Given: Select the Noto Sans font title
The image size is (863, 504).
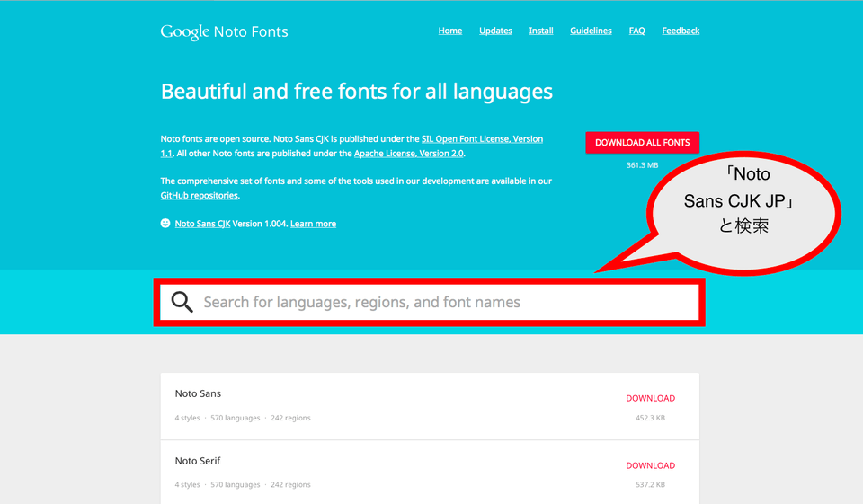Looking at the screenshot, I should click(x=198, y=393).
